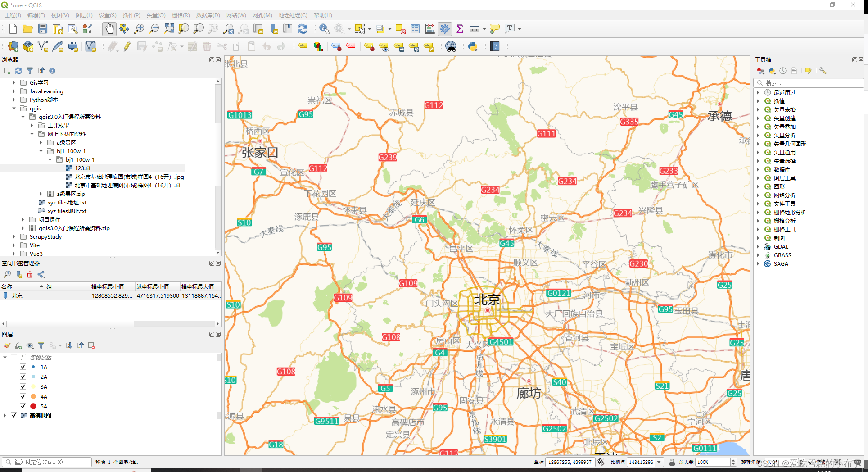Screen dimensions: 868x472
Task: Select the 北京 bookmark row
Action: (110, 295)
